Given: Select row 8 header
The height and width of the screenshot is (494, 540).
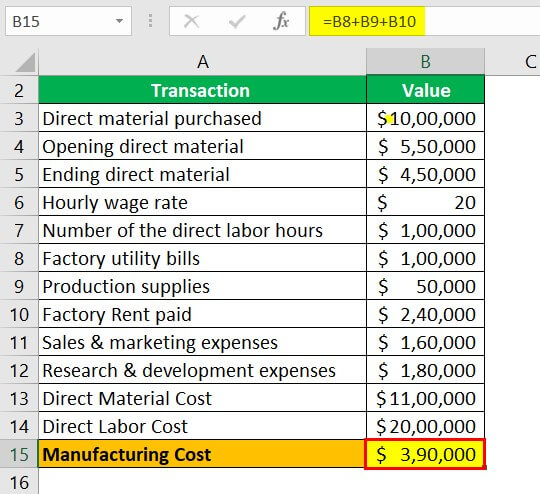Looking at the screenshot, I should [x=19, y=258].
